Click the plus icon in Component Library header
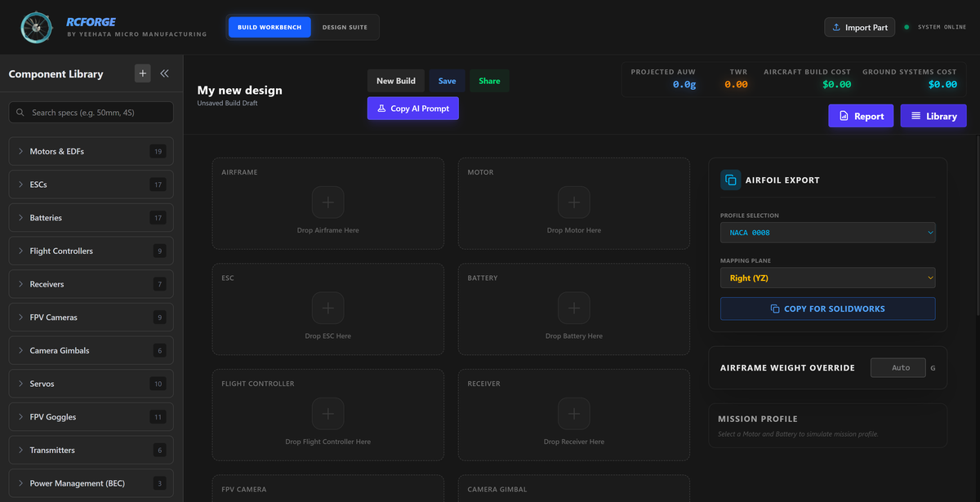The image size is (980, 502). (143, 73)
